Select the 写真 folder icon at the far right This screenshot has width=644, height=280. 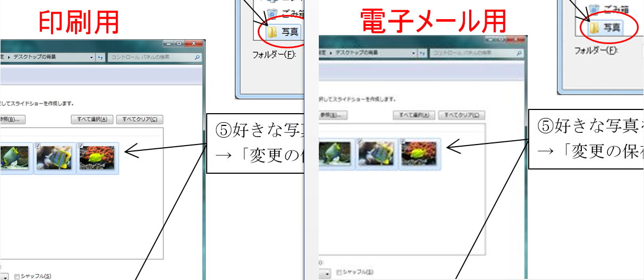point(591,27)
